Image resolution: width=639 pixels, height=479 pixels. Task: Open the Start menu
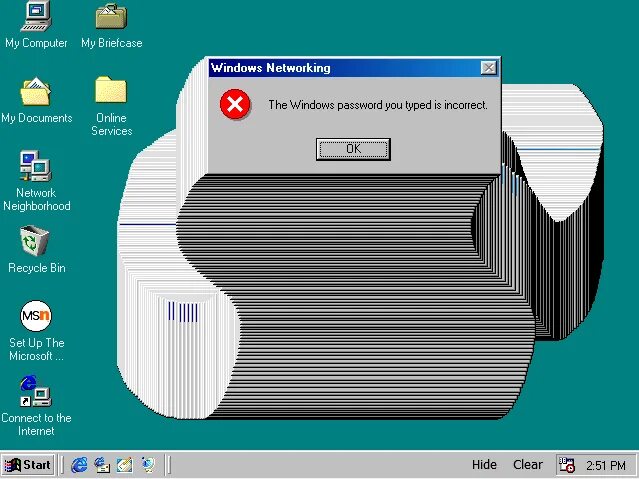coord(28,465)
